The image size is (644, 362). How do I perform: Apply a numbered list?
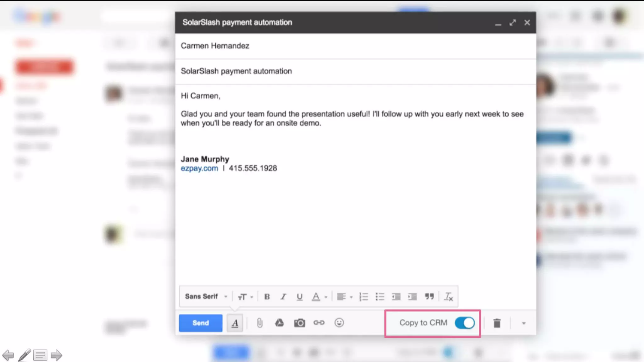(x=363, y=297)
